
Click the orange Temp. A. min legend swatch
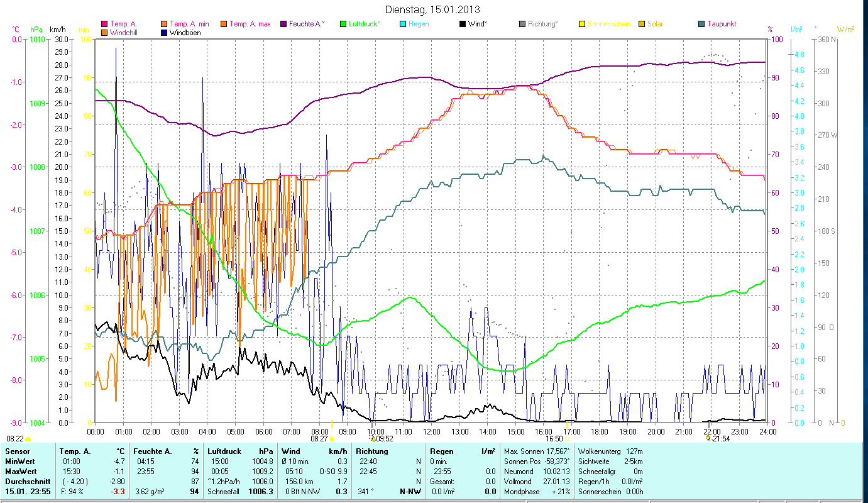coord(164,24)
